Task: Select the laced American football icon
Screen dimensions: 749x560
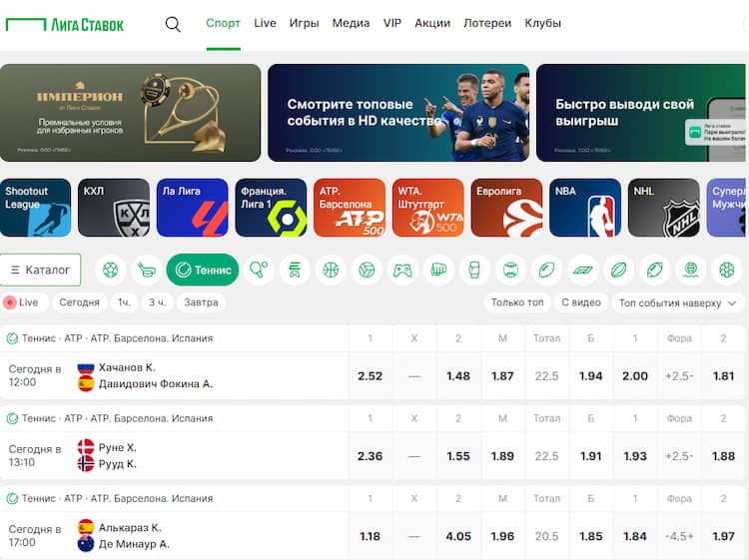Action: click(x=654, y=271)
